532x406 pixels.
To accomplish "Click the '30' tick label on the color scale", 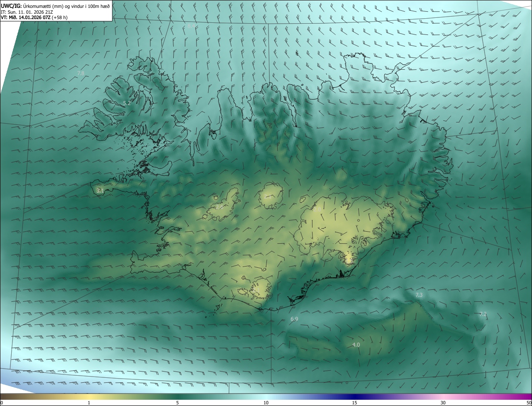I will click(x=443, y=403).
